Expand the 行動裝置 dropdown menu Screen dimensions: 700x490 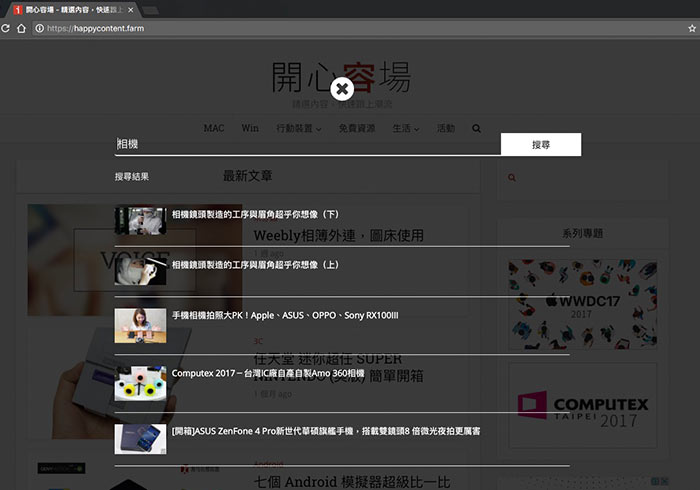pos(299,129)
